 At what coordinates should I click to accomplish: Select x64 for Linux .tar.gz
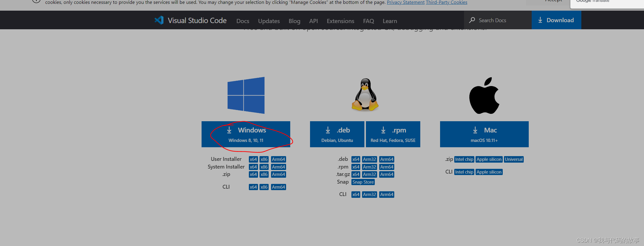pyautogui.click(x=356, y=174)
